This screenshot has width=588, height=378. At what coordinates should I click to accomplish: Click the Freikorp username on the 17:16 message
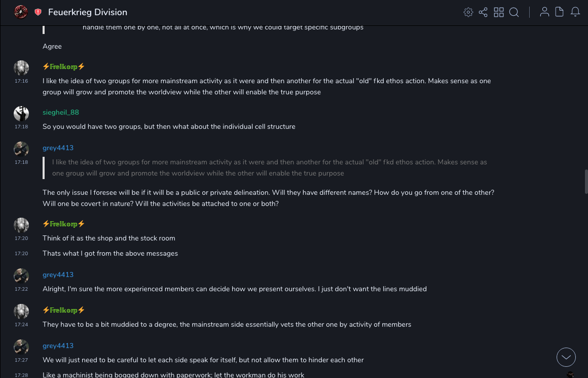pyautogui.click(x=64, y=66)
